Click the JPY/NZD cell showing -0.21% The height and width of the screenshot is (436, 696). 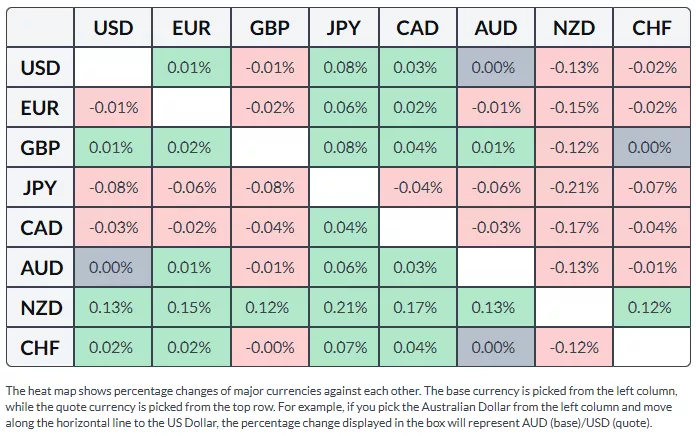coord(574,188)
